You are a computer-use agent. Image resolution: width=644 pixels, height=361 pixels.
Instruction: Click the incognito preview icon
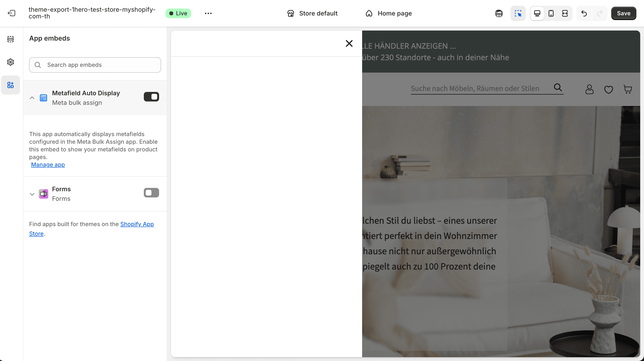click(499, 13)
